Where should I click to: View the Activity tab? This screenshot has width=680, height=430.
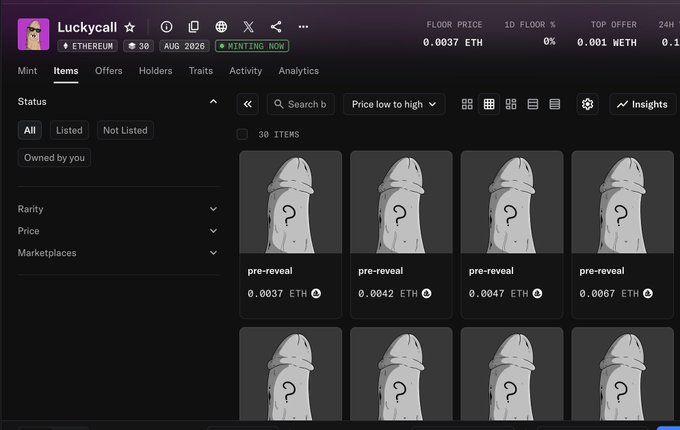pyautogui.click(x=245, y=71)
